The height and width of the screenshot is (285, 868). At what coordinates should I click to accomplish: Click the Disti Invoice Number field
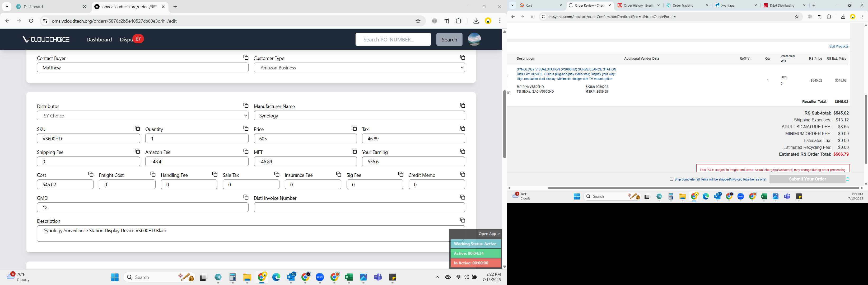point(359,207)
